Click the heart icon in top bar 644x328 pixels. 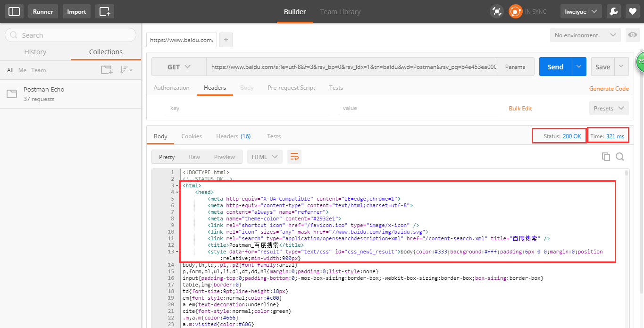pos(632,11)
